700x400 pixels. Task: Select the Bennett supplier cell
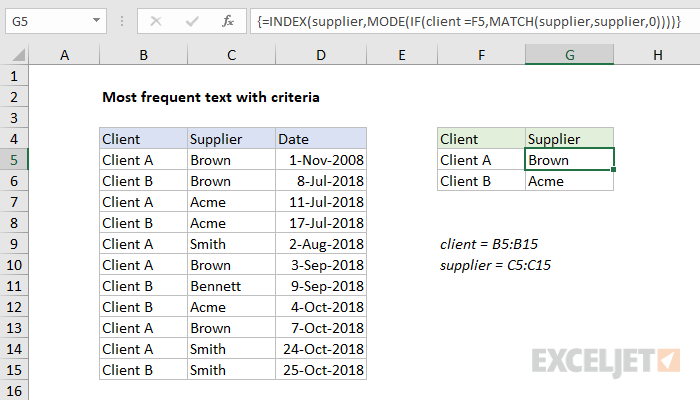231,286
